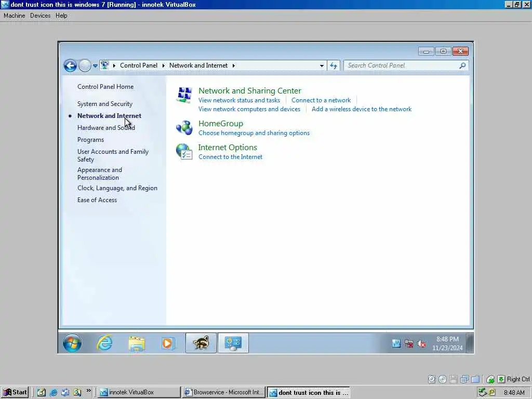Click the search magnifier icon
The image size is (532, 399).
click(462, 65)
